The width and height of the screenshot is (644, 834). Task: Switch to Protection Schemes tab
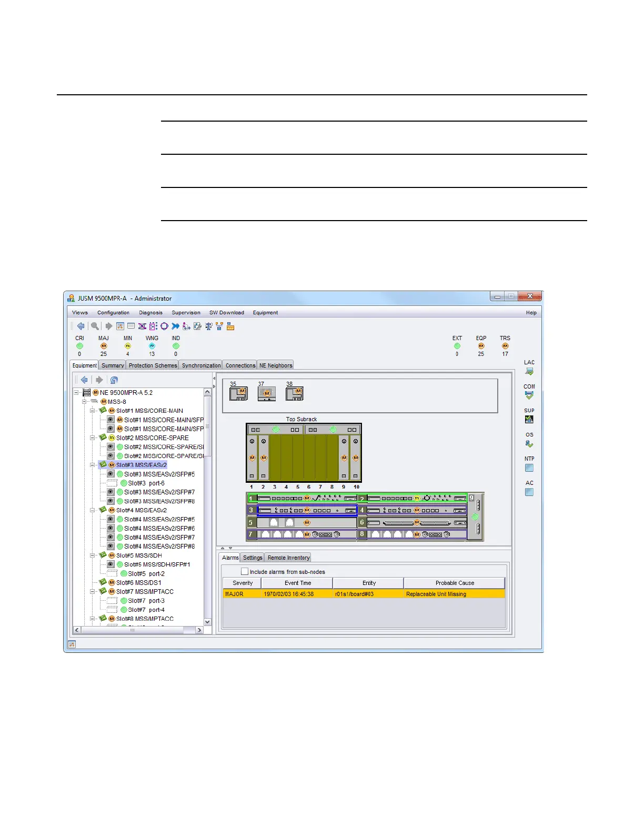coord(153,365)
